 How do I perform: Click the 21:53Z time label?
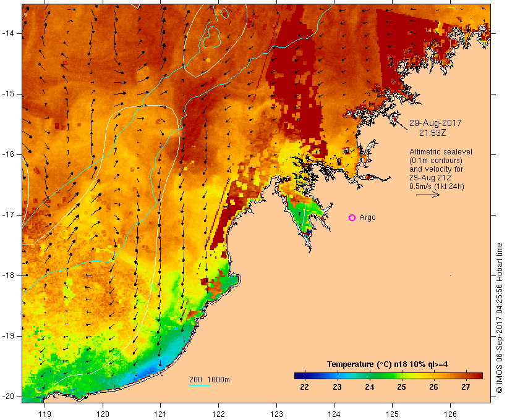click(433, 133)
